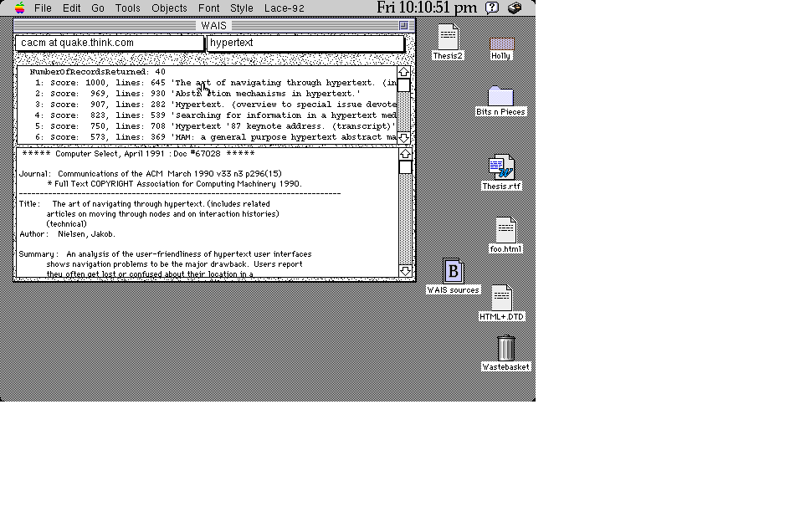Open the Thesis2 document icon
This screenshot has height=532, width=800.
tap(448, 38)
